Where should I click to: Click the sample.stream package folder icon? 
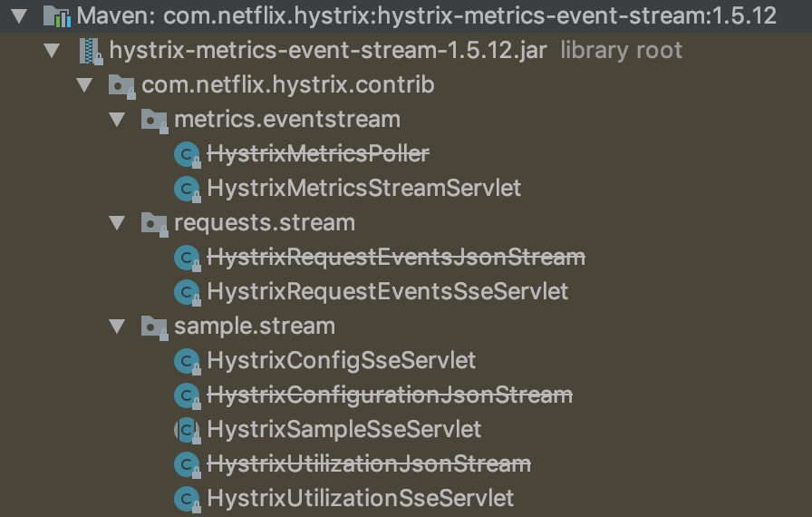point(154,327)
